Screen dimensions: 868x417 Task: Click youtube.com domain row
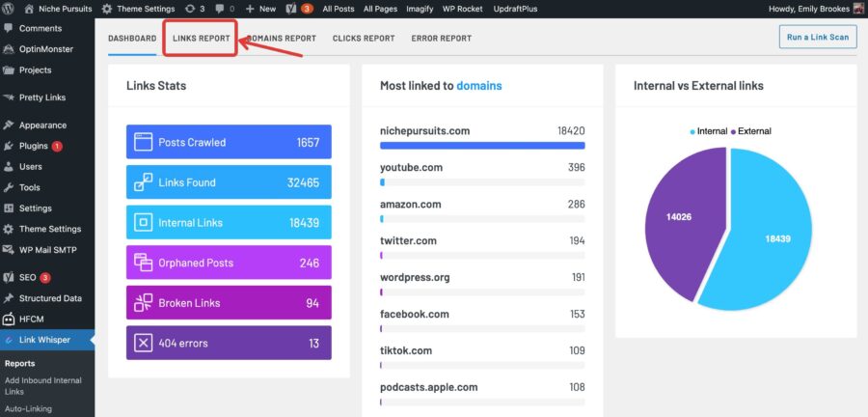coord(482,174)
